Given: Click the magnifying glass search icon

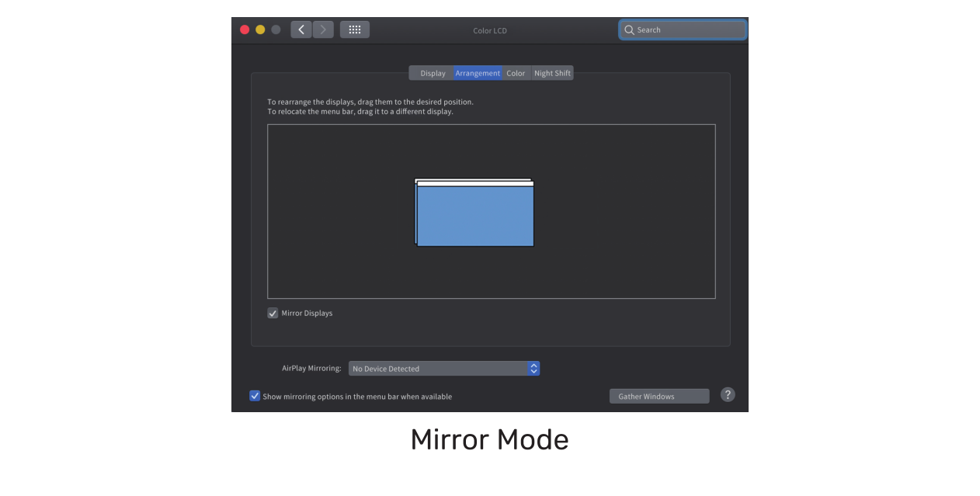Looking at the screenshot, I should tap(629, 30).
